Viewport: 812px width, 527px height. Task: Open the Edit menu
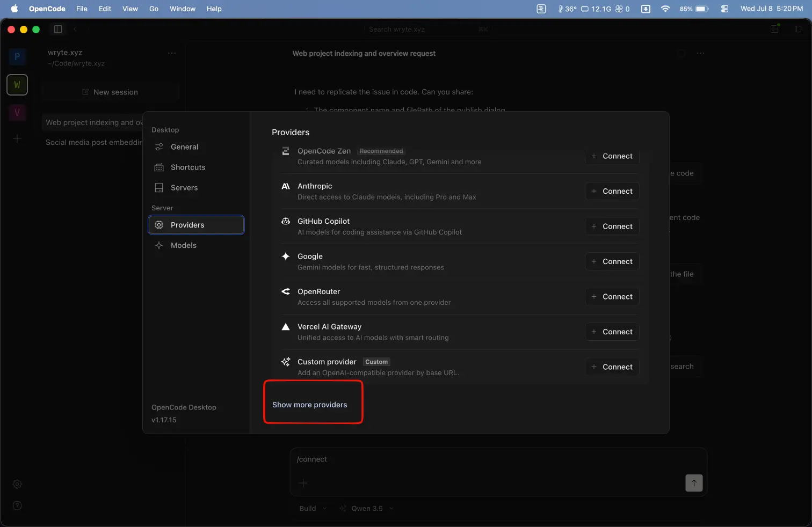(x=105, y=9)
